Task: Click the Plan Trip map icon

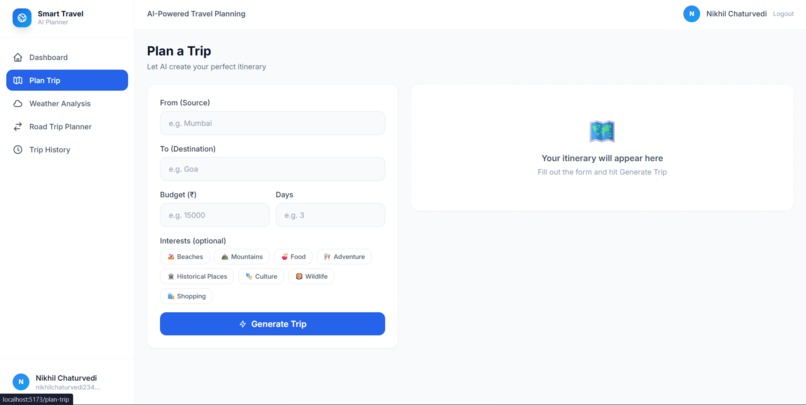Action: tap(18, 80)
